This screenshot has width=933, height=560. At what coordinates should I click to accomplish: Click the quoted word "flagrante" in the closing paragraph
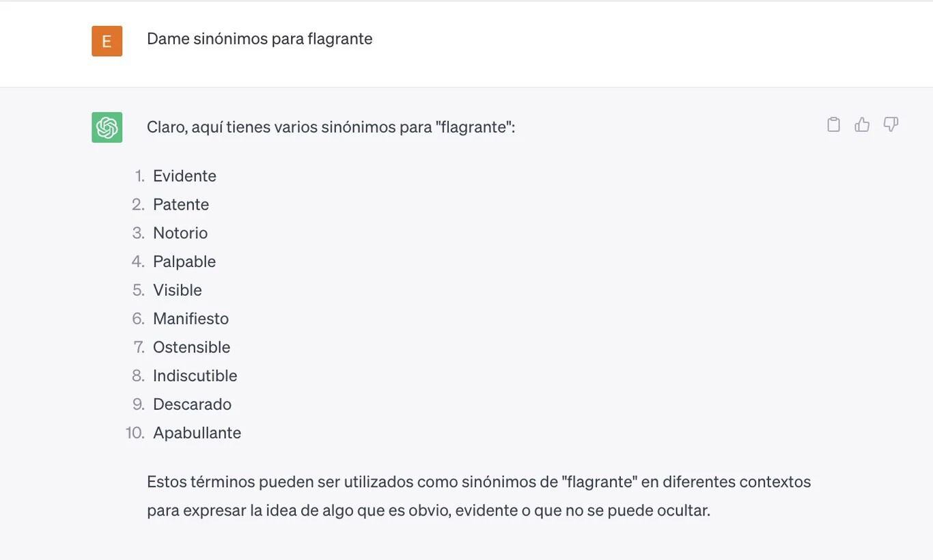point(599,482)
